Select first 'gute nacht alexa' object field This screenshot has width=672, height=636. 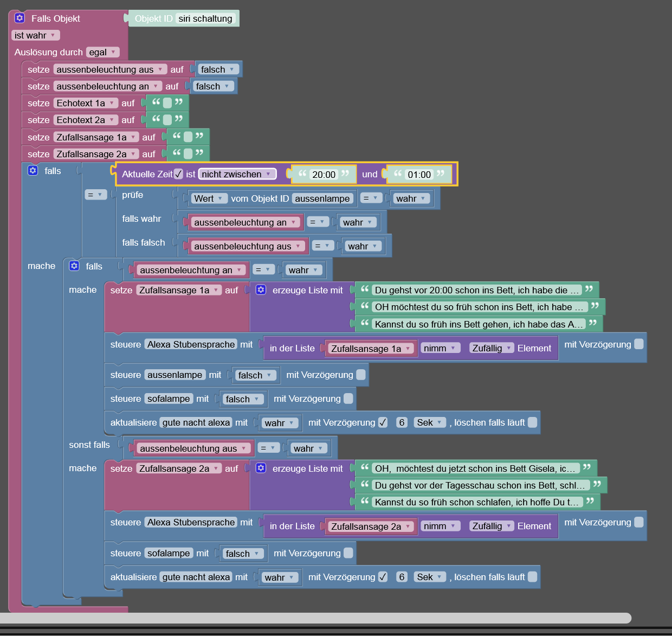(196, 422)
